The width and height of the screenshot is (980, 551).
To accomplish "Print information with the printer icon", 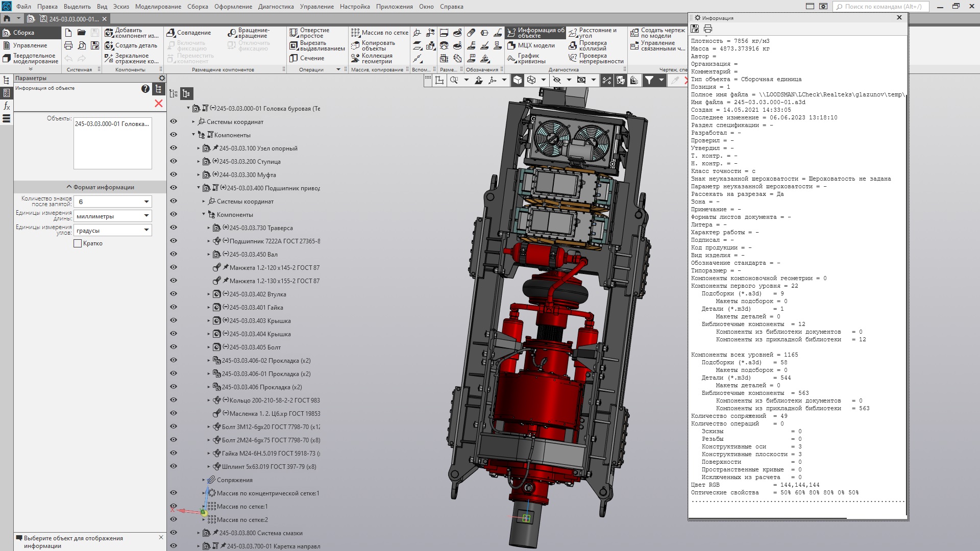I will [x=708, y=29].
